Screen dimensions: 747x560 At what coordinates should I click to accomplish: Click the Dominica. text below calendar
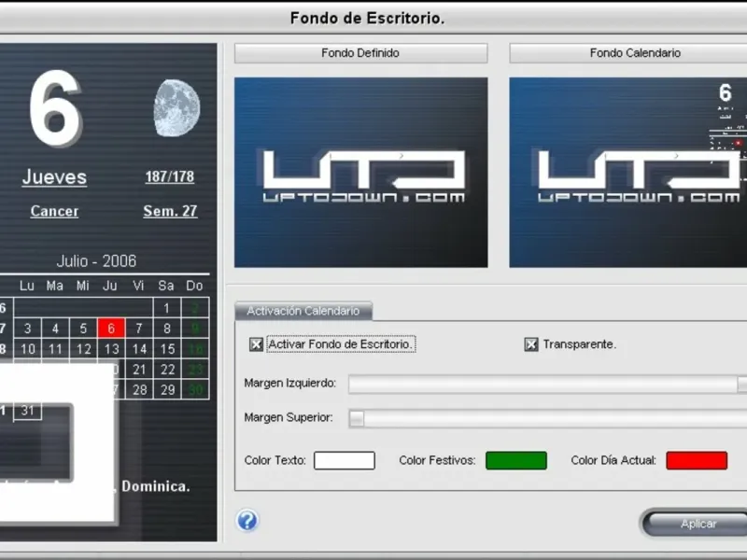click(x=156, y=486)
